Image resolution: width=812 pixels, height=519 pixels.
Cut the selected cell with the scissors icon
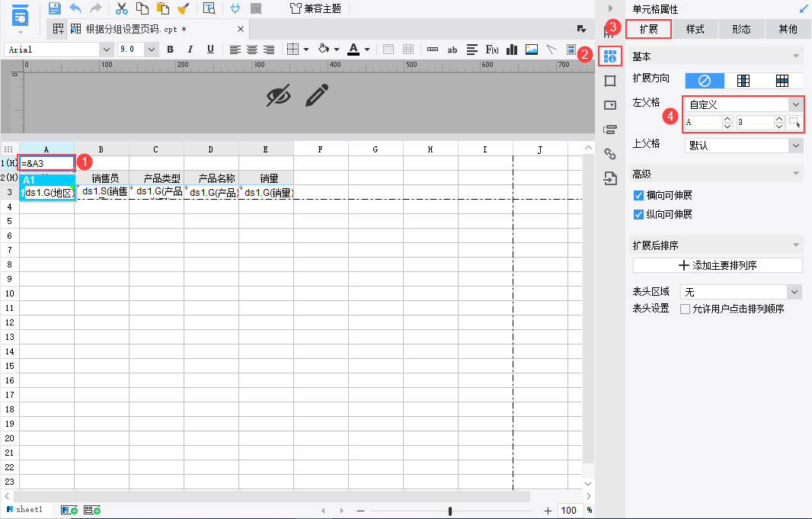(122, 8)
